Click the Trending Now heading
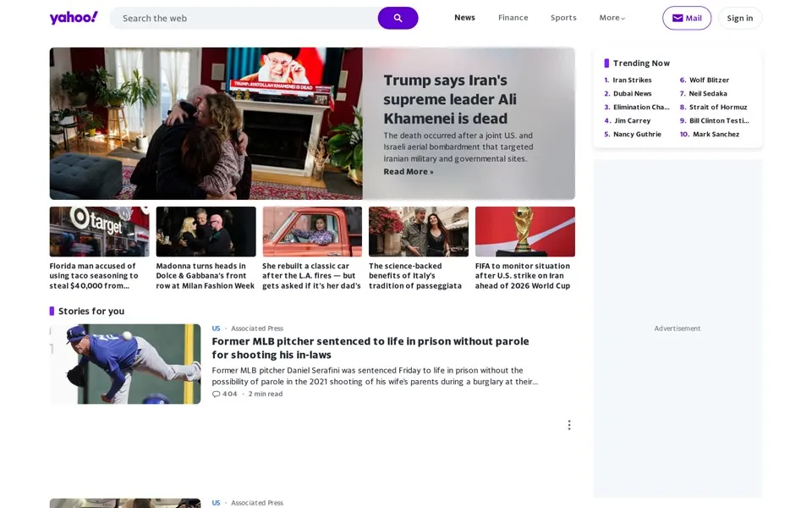812x508 pixels. pyautogui.click(x=641, y=63)
